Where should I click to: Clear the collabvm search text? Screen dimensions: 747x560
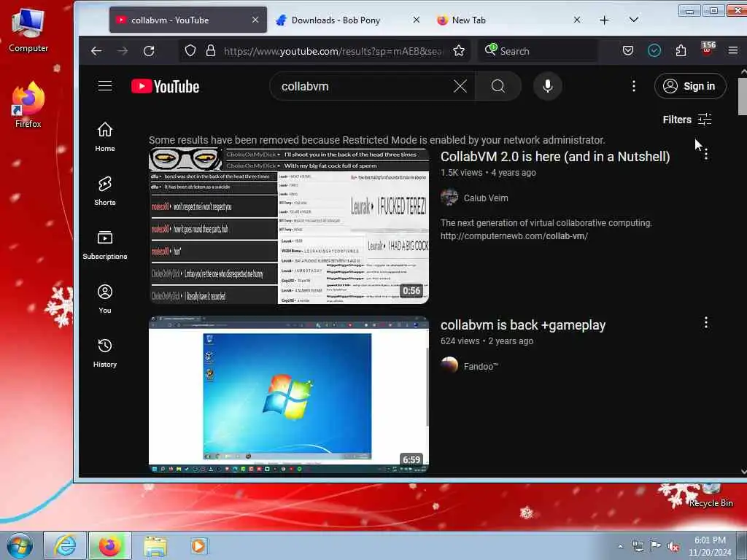460,86
